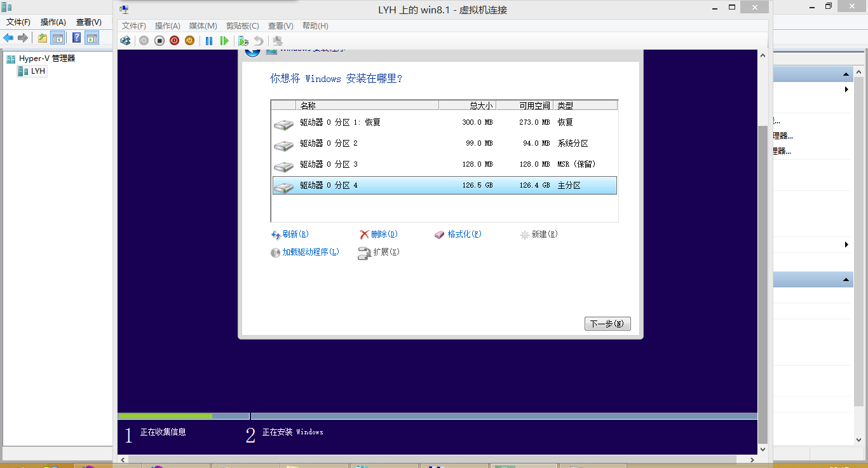Open 文件(F) menu in Hyper-V Manager
868x468 pixels.
18,22
